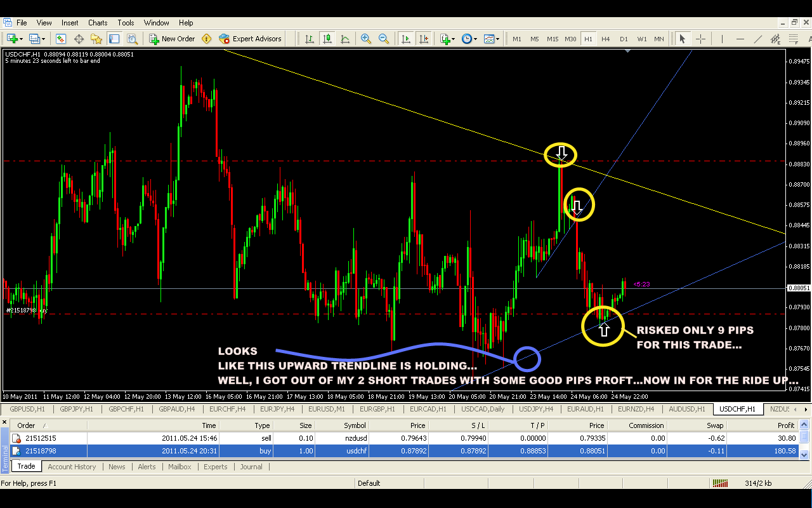Screen dimensions: 812x508
Task: Select the horizontal line drawing tool
Action: (x=739, y=39)
